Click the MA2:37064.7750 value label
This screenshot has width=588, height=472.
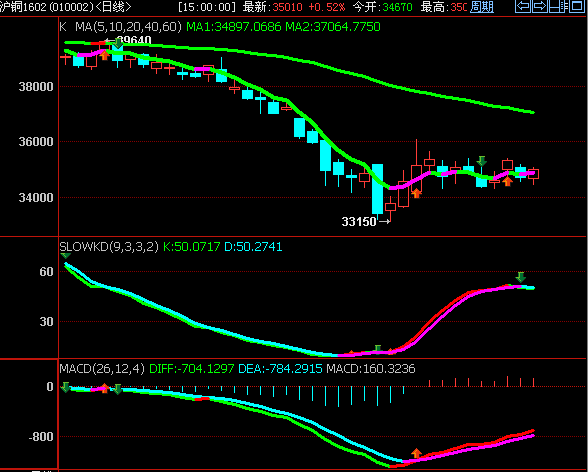click(333, 27)
